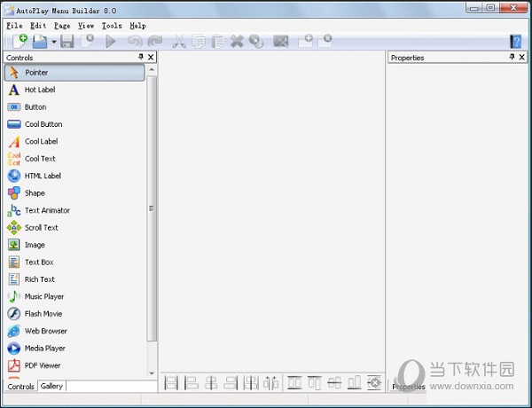Pin the Properties panel
Image resolution: width=532 pixels, height=408 pixels.
[512, 57]
